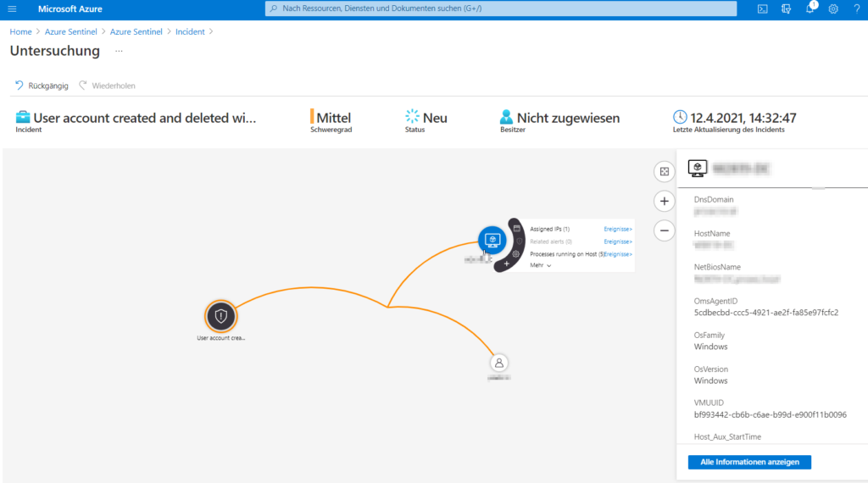Select Assigned IPs (1) exploration query
This screenshot has width=868, height=483.
(x=549, y=229)
